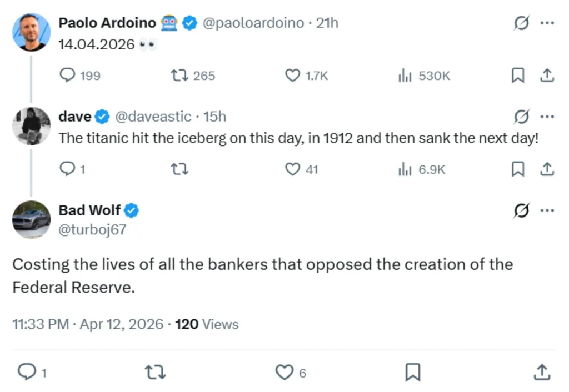Viewport: 569px width, 392px height.
Task: Reply to Paolo Ardoino's tweet
Action: pos(67,76)
